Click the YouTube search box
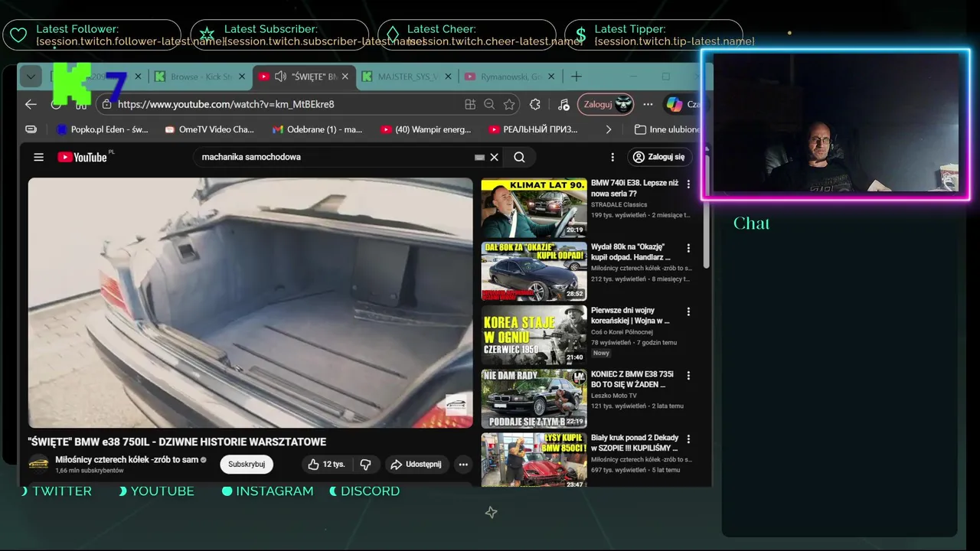980x551 pixels. click(x=335, y=157)
